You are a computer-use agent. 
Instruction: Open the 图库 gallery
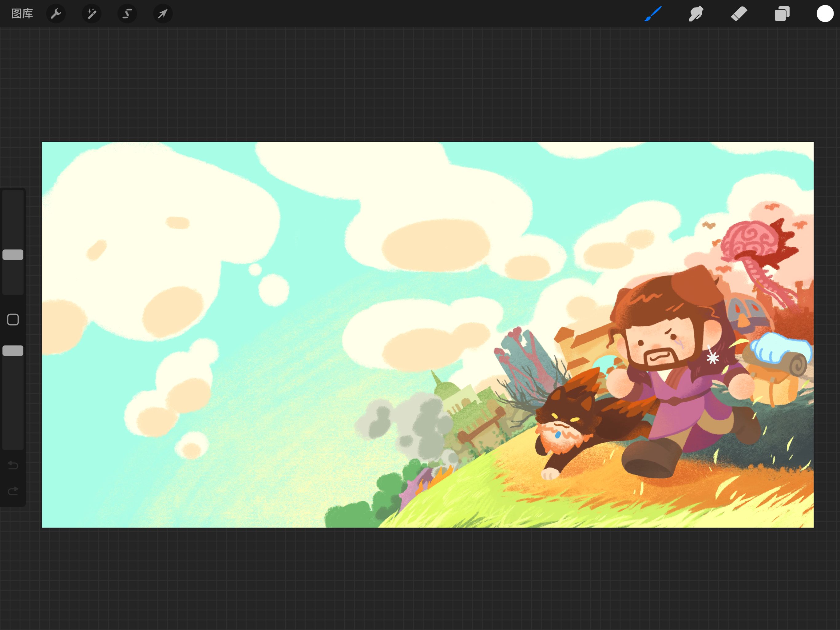coord(22,14)
